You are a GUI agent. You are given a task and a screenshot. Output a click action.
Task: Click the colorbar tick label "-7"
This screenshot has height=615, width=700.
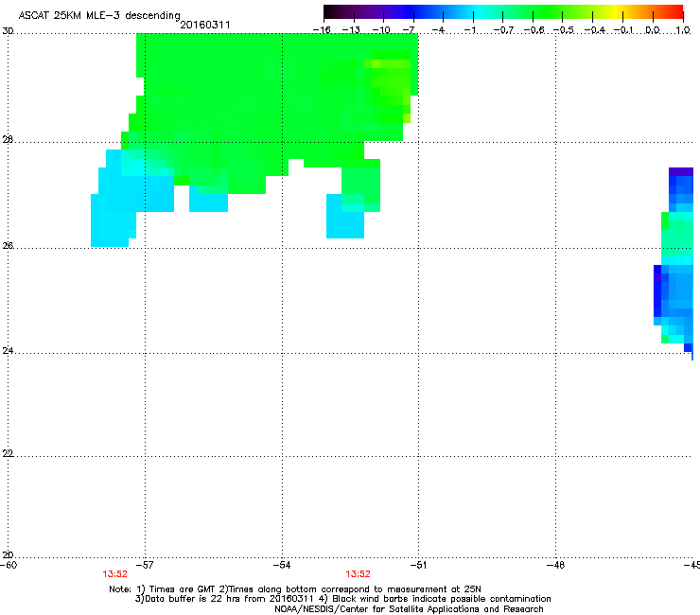[409, 30]
